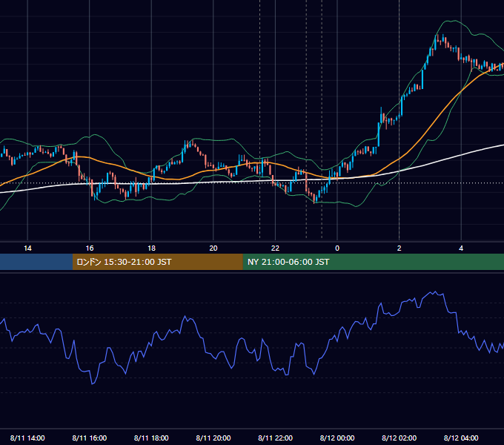Click hour label 22 on chart axis

(x=275, y=248)
